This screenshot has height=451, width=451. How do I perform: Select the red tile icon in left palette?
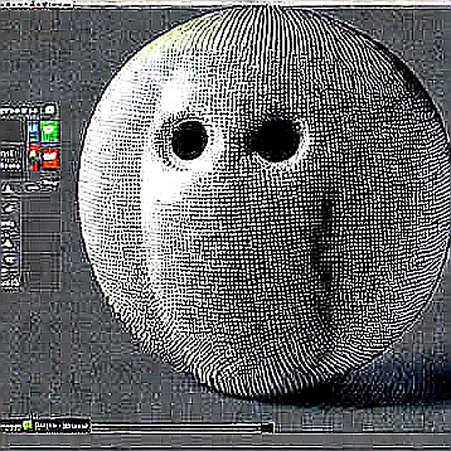(x=50, y=159)
